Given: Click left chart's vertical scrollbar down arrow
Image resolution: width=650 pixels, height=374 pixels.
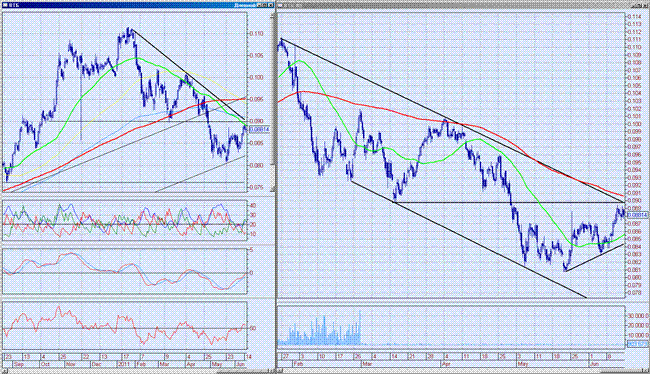Looking at the screenshot, I should pos(273,189).
